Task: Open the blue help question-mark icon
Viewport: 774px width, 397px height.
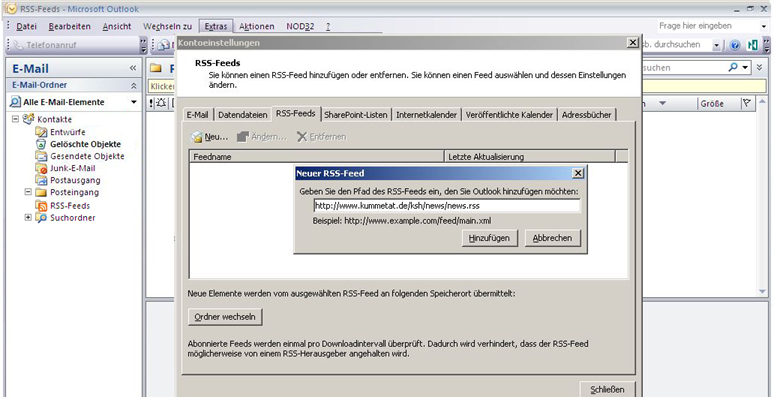Action: [x=735, y=45]
